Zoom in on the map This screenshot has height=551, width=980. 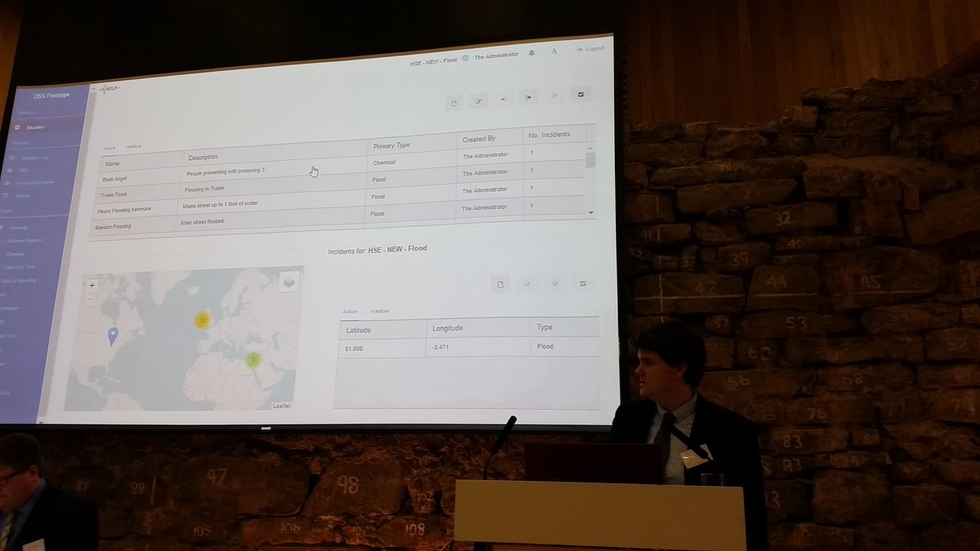point(92,286)
